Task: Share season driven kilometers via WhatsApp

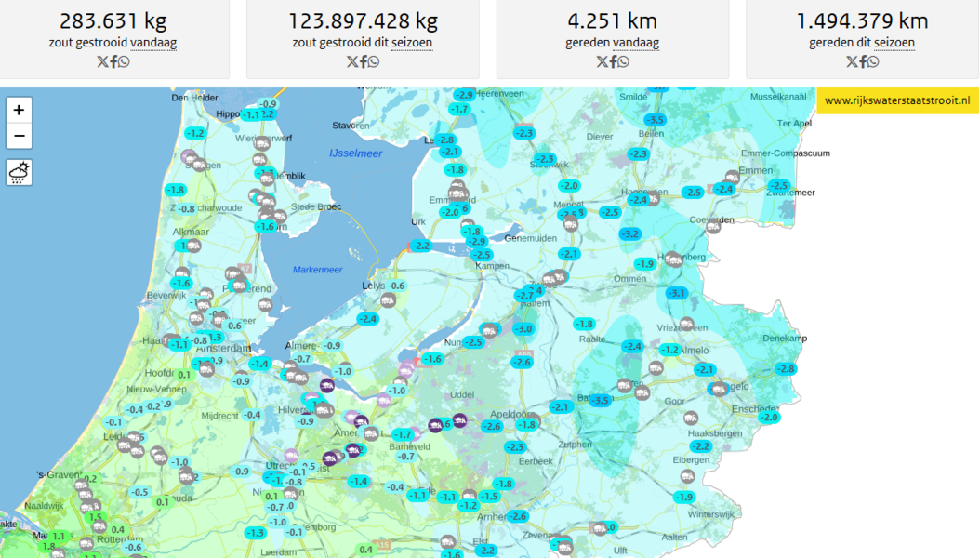Action: click(x=873, y=61)
